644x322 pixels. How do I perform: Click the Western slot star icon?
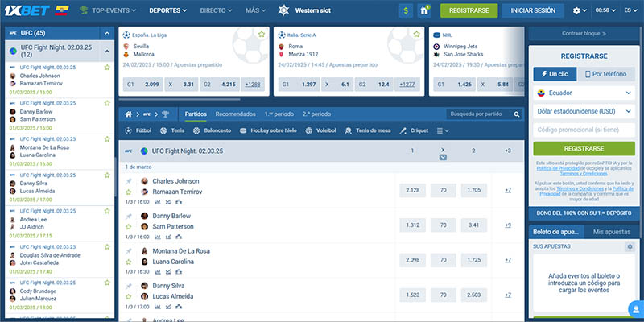pyautogui.click(x=284, y=10)
